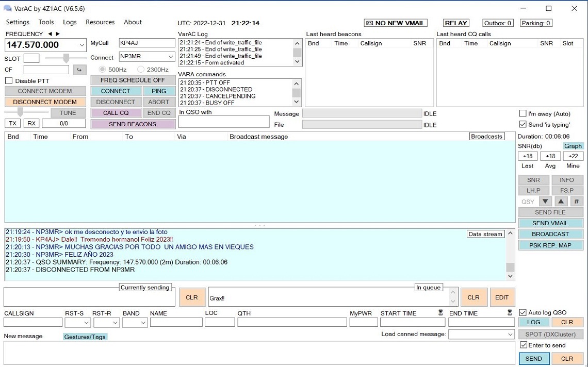Click the PING button

click(x=159, y=91)
